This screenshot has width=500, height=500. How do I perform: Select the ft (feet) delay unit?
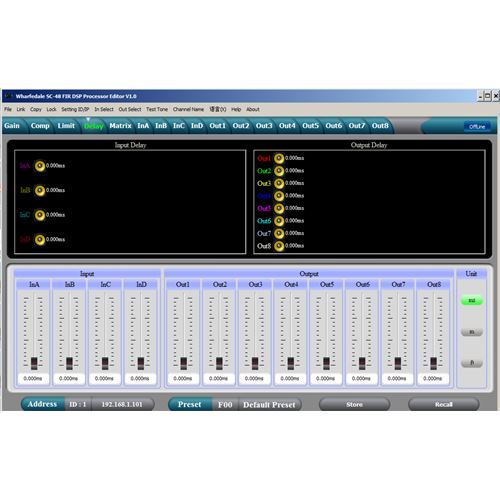tap(472, 363)
